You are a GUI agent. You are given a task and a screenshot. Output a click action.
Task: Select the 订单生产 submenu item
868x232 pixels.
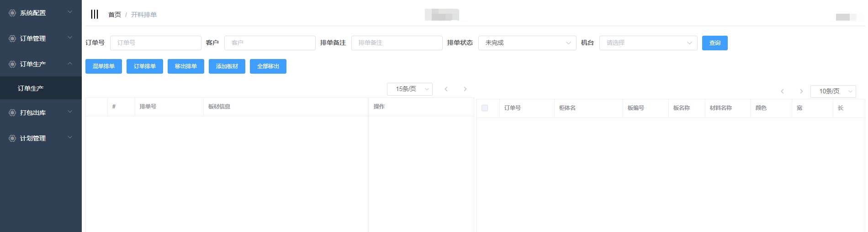[31, 88]
